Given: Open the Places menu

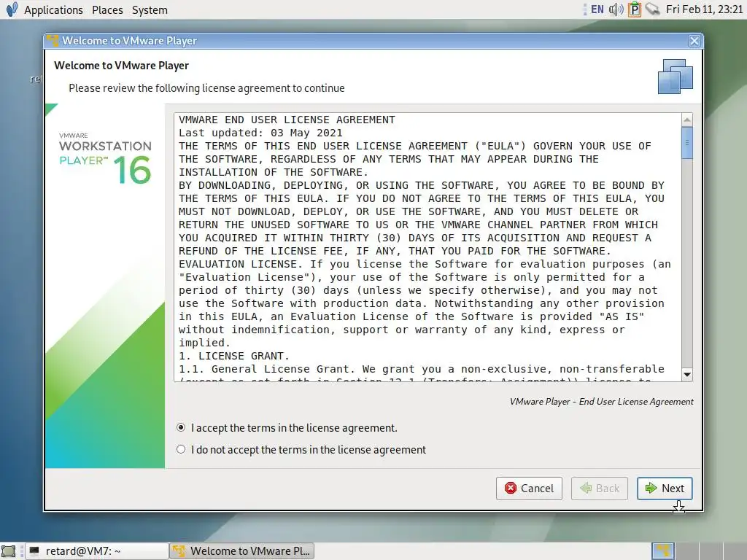Looking at the screenshot, I should click(107, 9).
